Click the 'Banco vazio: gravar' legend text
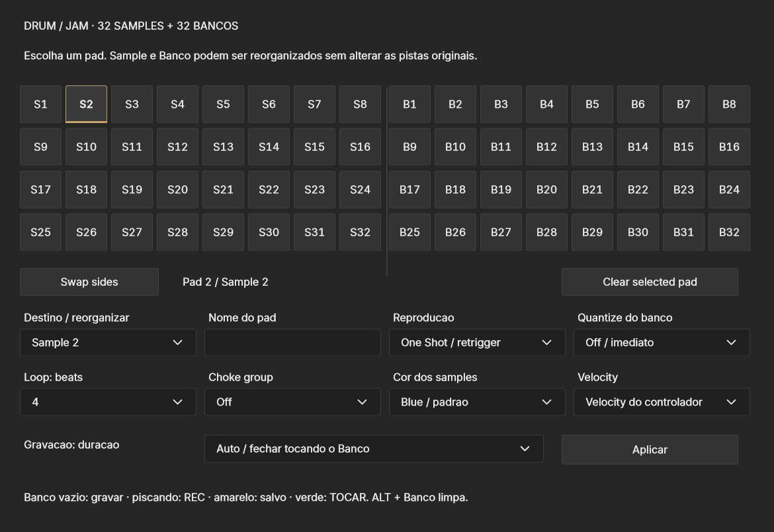 coord(73,498)
